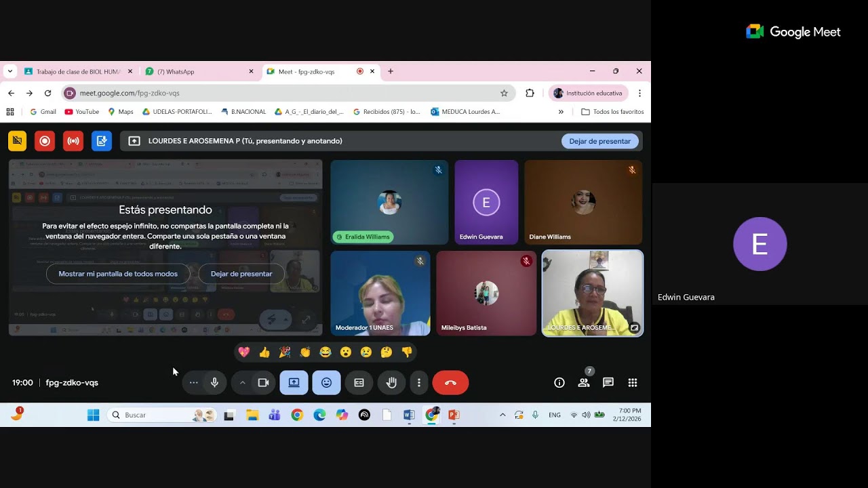This screenshot has height=488, width=868.
Task: Send the thumbs up reaction
Action: click(264, 352)
